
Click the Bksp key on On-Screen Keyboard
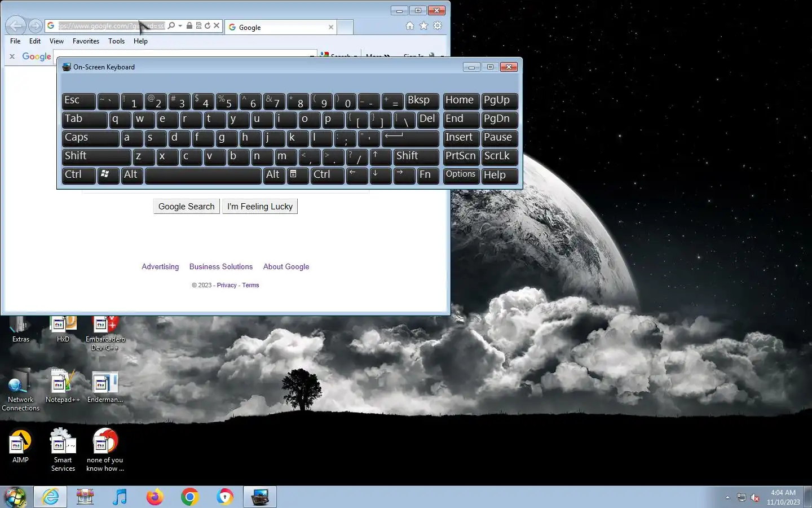click(422, 101)
